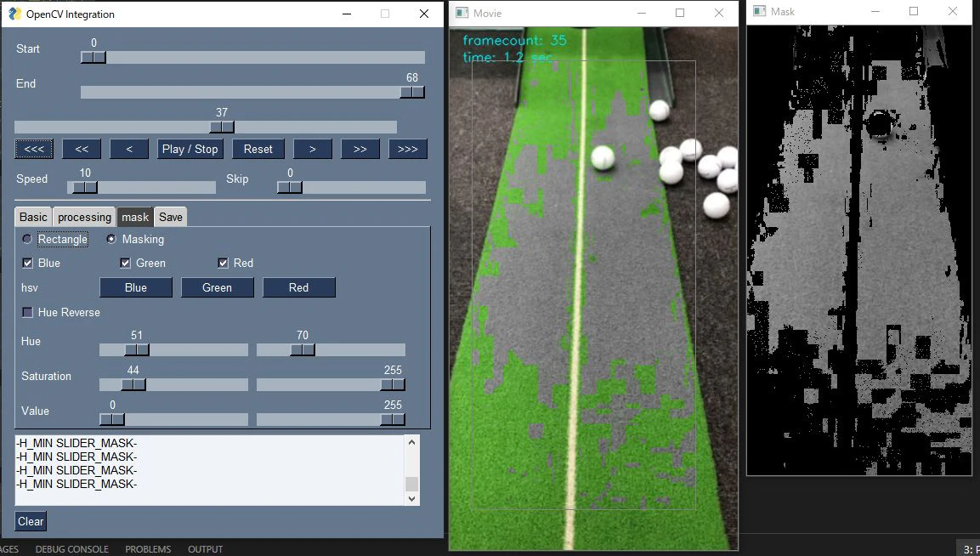Rewind with the << button
This screenshot has width=980, height=556.
(x=82, y=149)
